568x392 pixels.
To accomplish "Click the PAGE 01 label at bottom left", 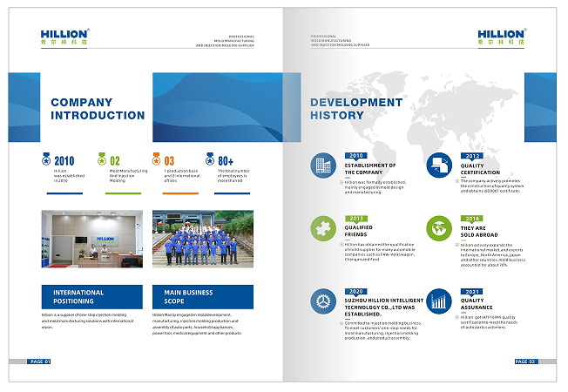I will 40,361.
